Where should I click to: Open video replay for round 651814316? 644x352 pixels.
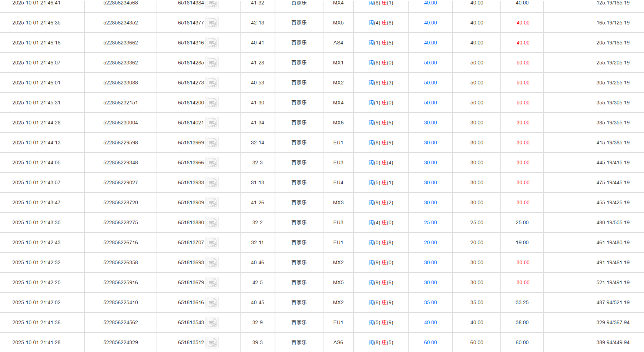click(212, 43)
